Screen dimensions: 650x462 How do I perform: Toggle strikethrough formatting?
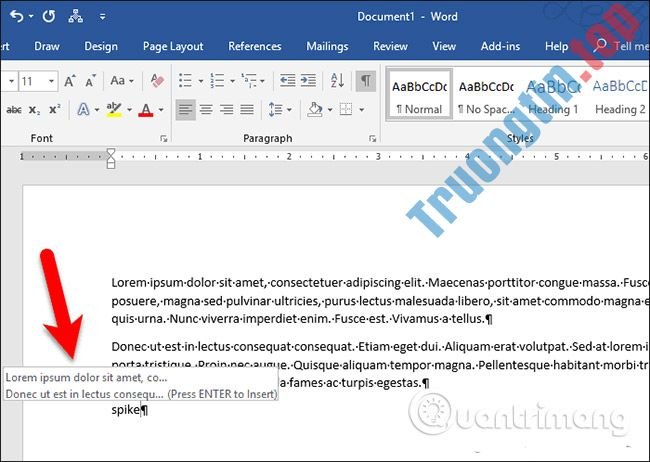click(14, 110)
